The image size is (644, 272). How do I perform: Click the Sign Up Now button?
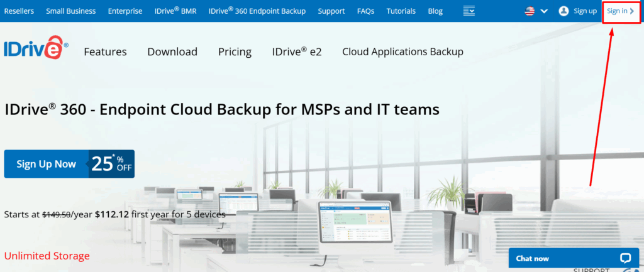pos(47,164)
